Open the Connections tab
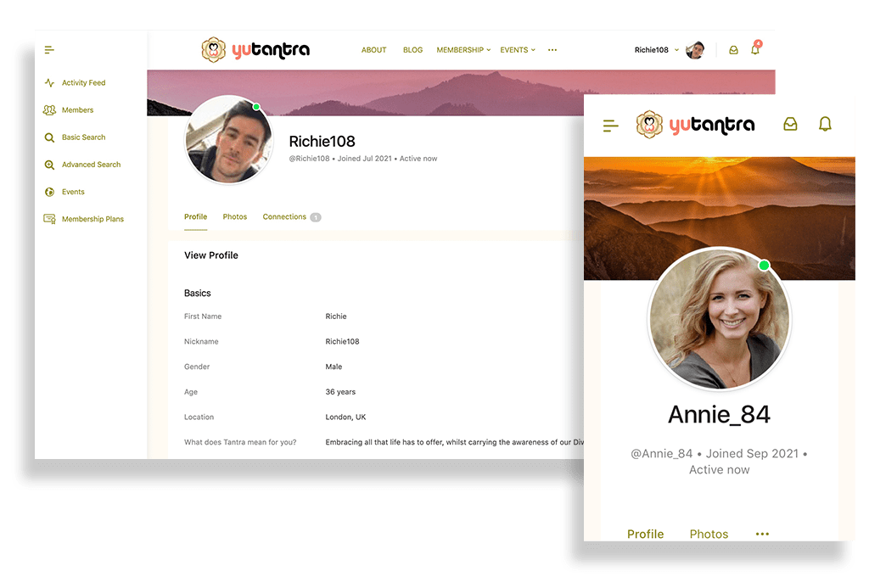Viewport: 869px width, 588px height. 284,217
